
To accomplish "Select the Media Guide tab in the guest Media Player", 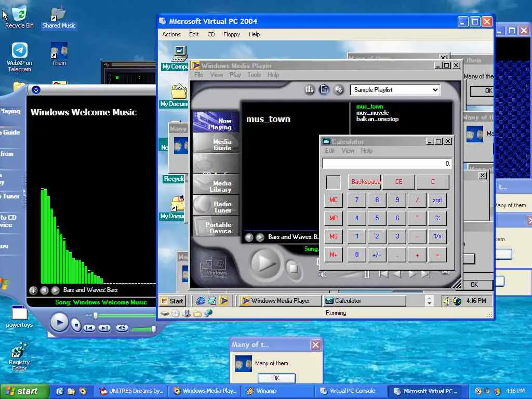I will (216, 142).
